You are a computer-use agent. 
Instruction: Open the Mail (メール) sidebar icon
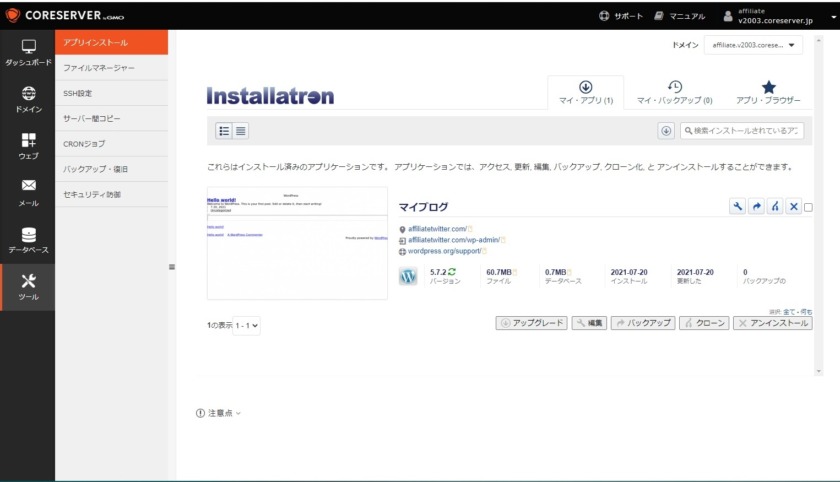coord(28,193)
